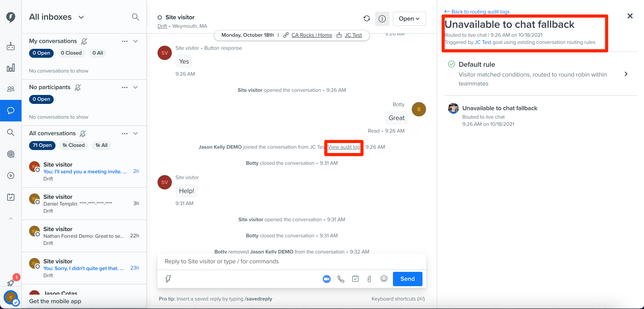
Task: Open the Contacts people icon in sidebar
Action: click(11, 89)
